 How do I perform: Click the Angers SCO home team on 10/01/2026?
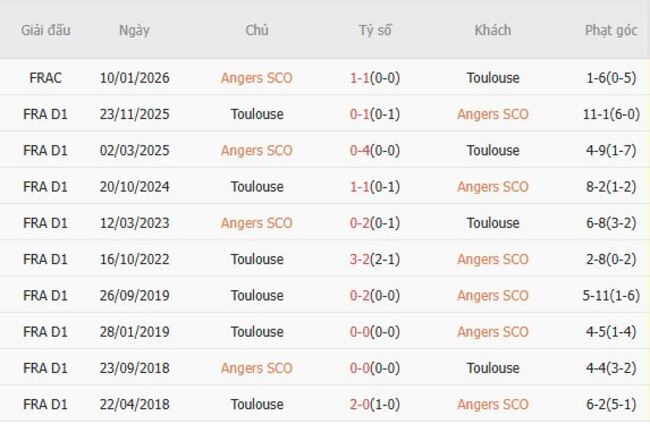coord(256,78)
